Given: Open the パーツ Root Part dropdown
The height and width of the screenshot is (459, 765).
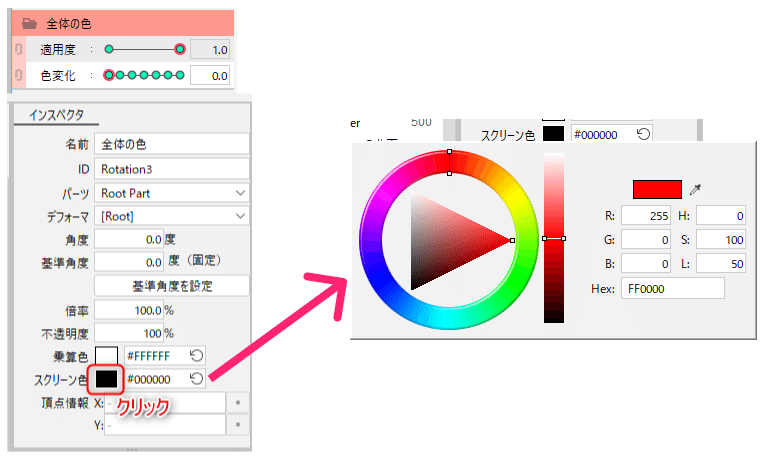Looking at the screenshot, I should click(172, 193).
